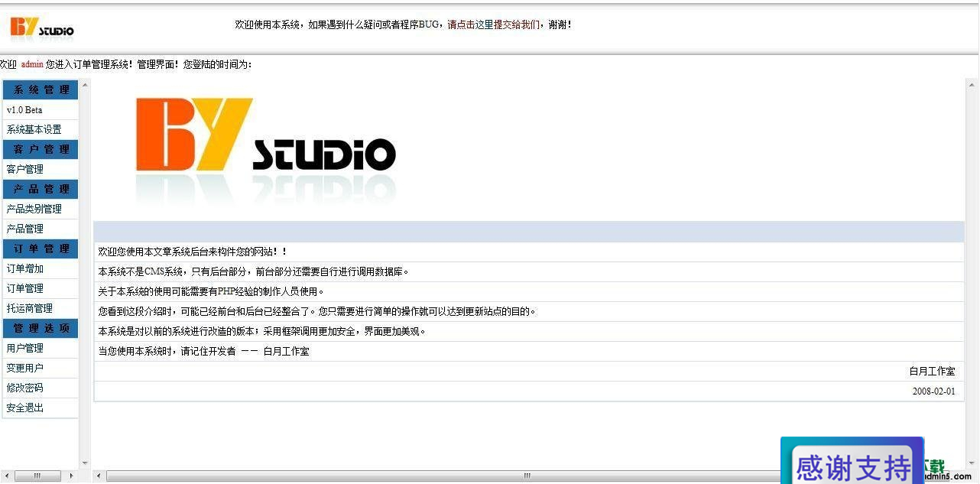Select the blue 订单管理 section header
The width and height of the screenshot is (980, 484).
(x=41, y=248)
